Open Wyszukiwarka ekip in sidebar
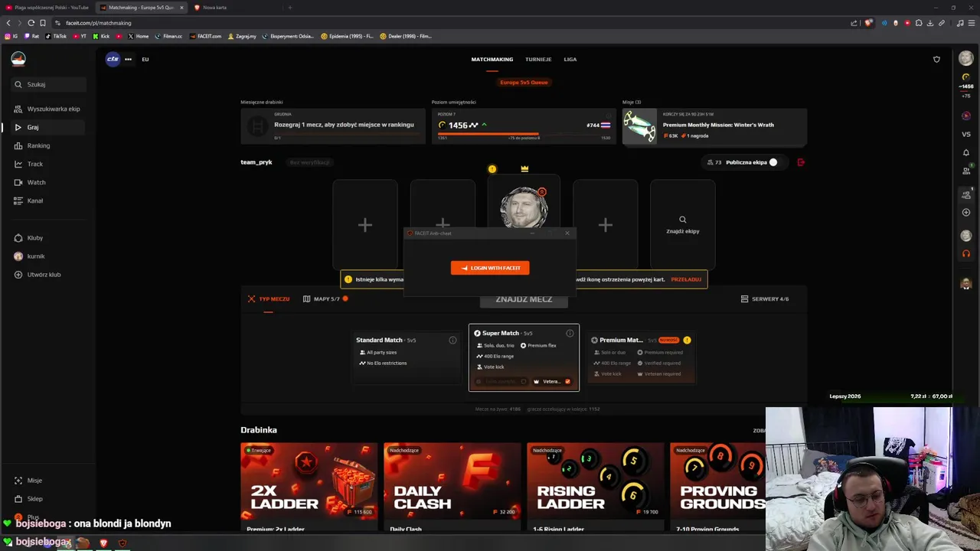 (47, 109)
